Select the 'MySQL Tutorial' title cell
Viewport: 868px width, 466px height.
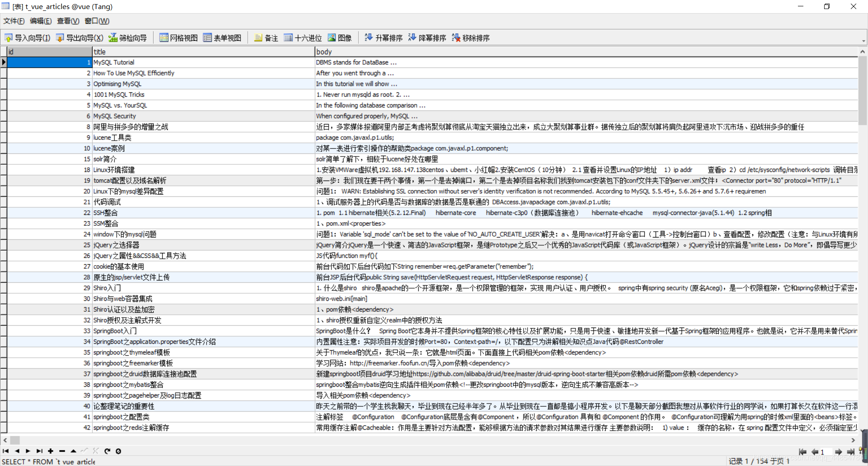click(x=203, y=62)
